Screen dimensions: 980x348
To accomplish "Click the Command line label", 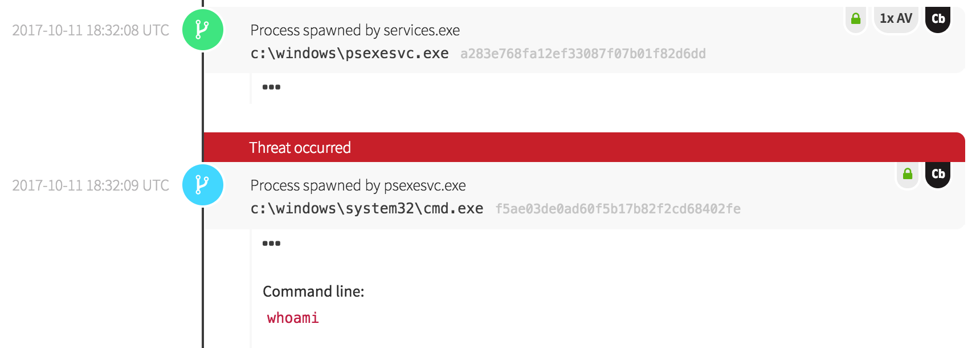I will (313, 292).
